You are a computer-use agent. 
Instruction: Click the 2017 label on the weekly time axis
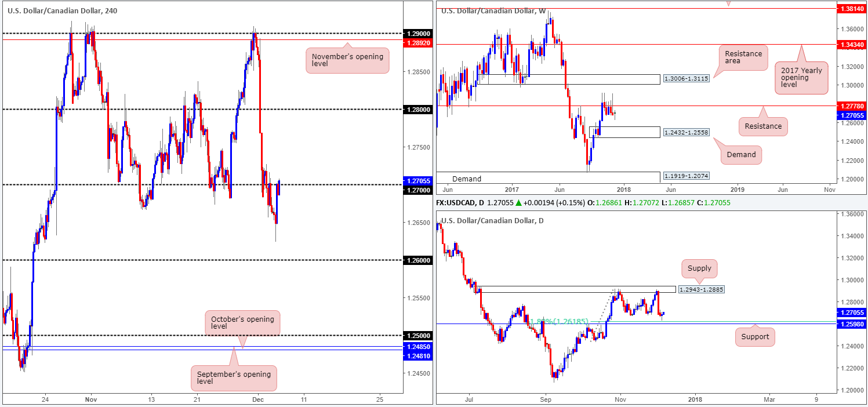pos(512,189)
